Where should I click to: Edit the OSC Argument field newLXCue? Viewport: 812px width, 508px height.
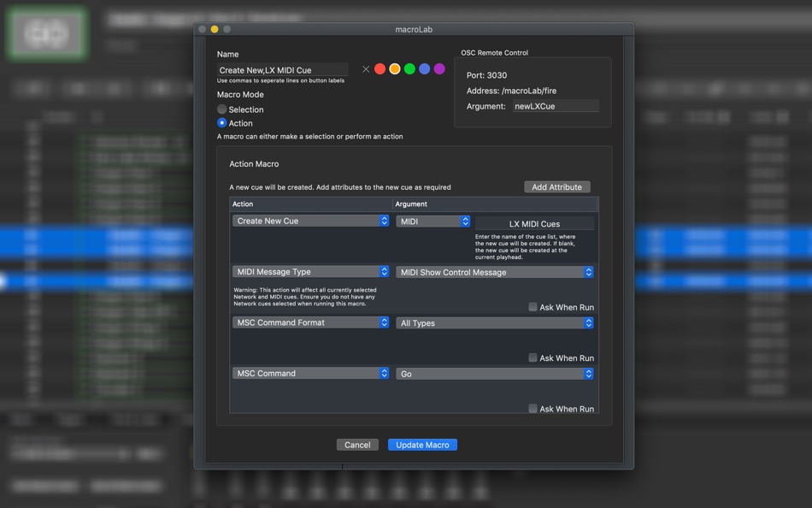(x=556, y=106)
